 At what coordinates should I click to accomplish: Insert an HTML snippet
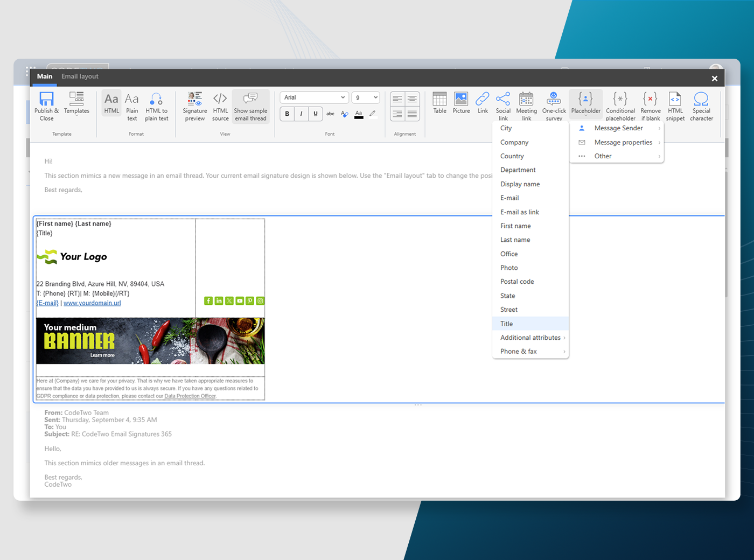tap(675, 107)
